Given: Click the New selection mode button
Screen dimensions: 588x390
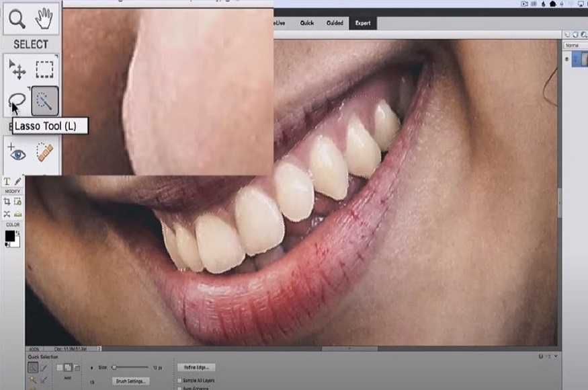Looking at the screenshot, I should point(60,368).
